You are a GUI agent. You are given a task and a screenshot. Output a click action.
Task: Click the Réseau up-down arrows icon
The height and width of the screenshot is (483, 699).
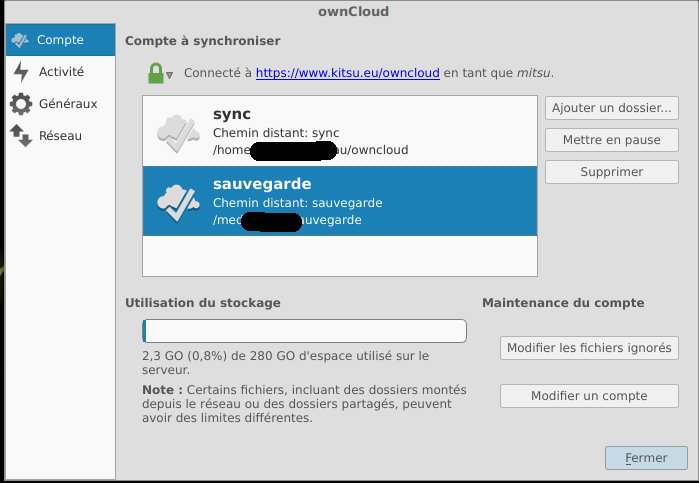coord(21,136)
